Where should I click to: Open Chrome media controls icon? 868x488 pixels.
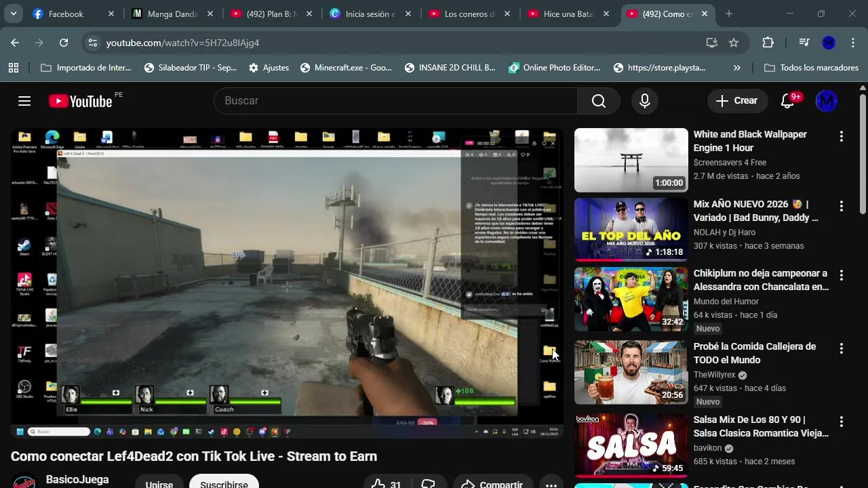tap(804, 43)
